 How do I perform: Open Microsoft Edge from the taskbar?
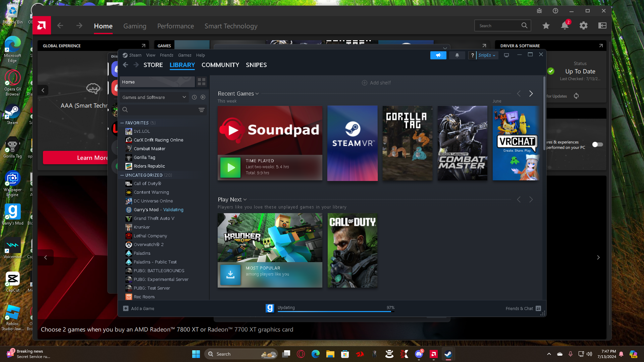coord(316,354)
